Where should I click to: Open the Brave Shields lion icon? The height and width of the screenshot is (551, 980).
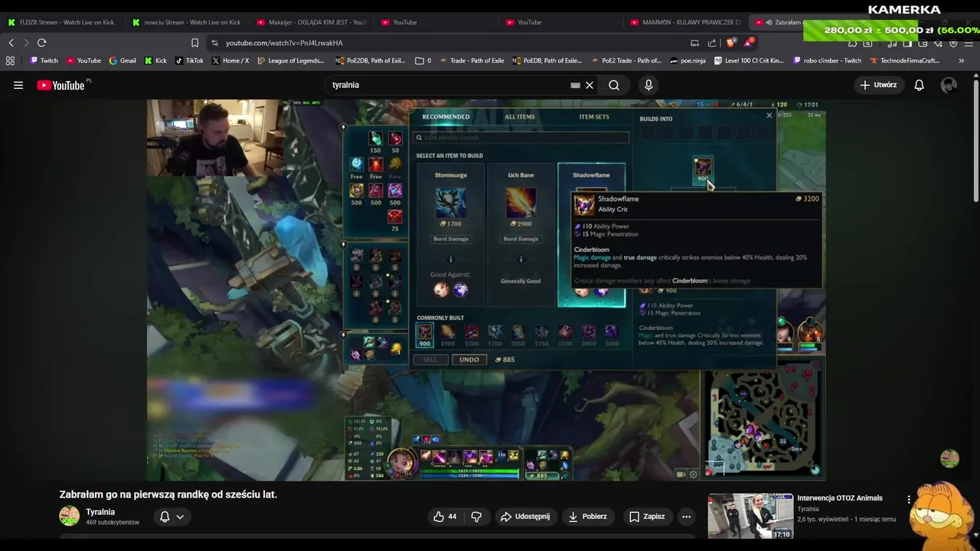[731, 43]
